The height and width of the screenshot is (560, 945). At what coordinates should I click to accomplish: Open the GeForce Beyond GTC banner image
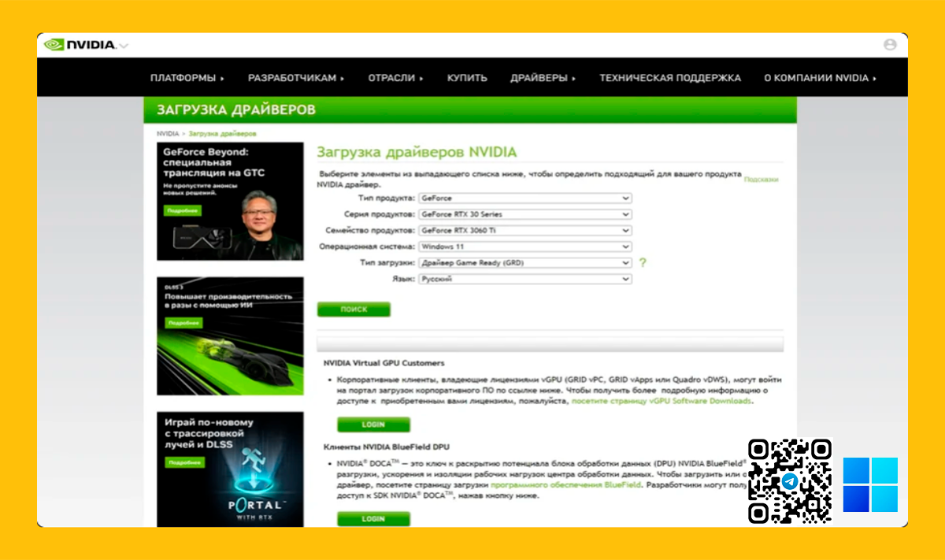click(x=230, y=201)
